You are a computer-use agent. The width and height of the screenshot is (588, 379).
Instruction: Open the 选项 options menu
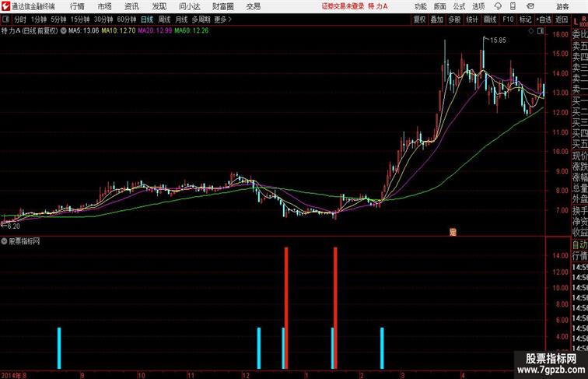478,6
